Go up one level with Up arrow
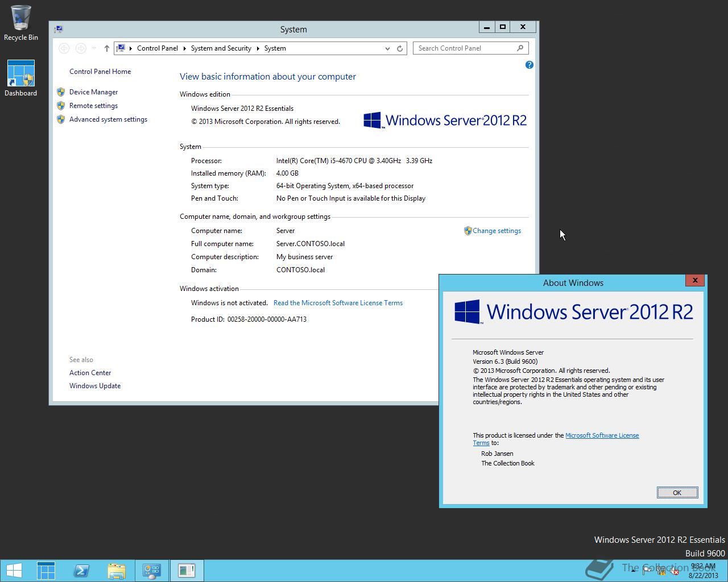This screenshot has height=582, width=728. [106, 48]
